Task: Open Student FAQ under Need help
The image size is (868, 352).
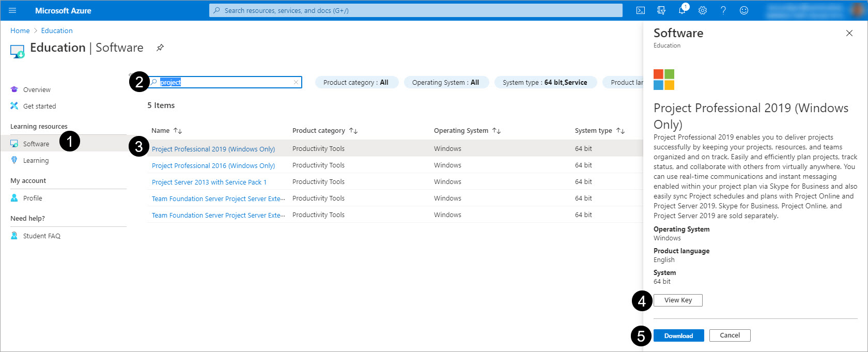Action: [x=42, y=236]
